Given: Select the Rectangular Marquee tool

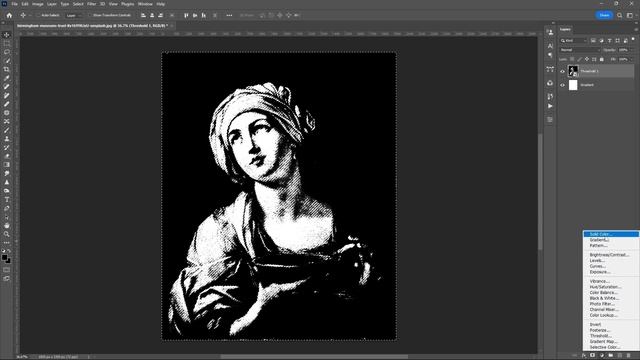Looking at the screenshot, I should 7,43.
